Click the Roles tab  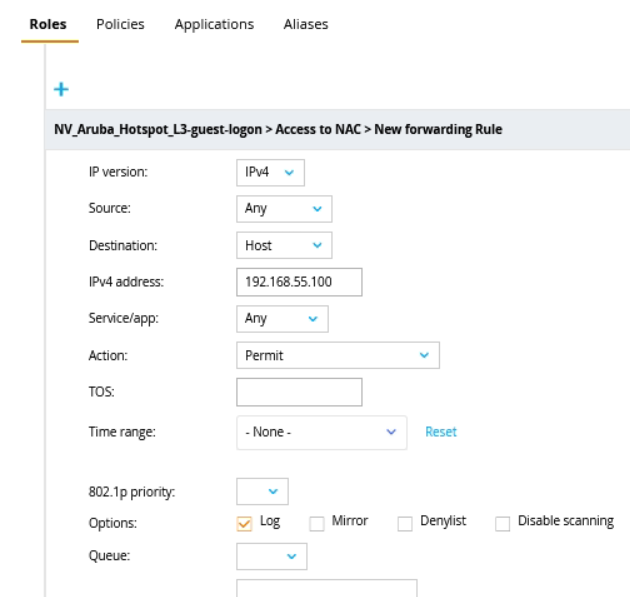point(48,24)
